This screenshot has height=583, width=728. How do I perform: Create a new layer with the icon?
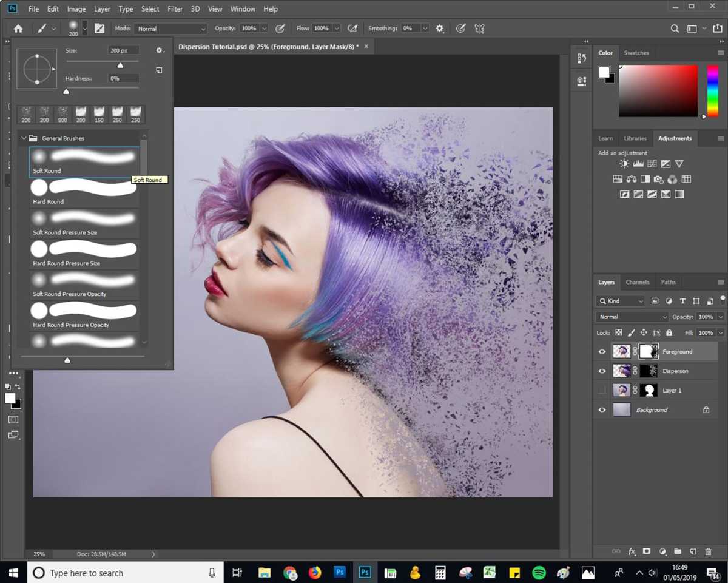(693, 551)
